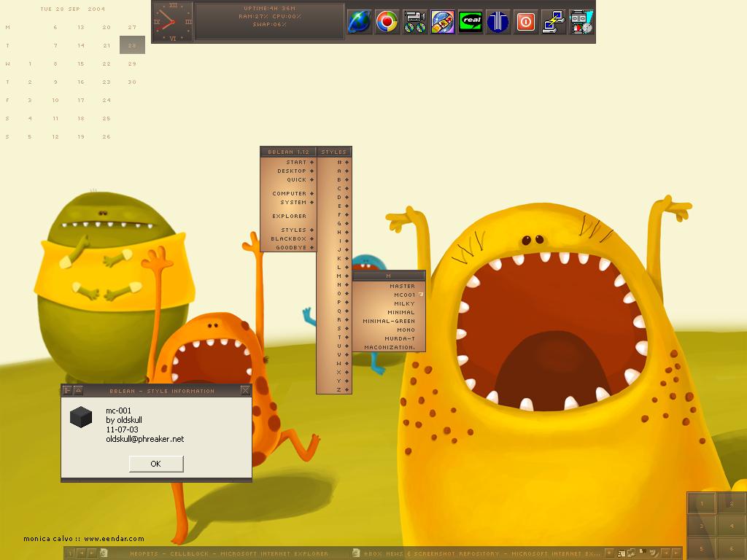Choose the Minimal style
This screenshot has width=747, height=560.
(388, 312)
